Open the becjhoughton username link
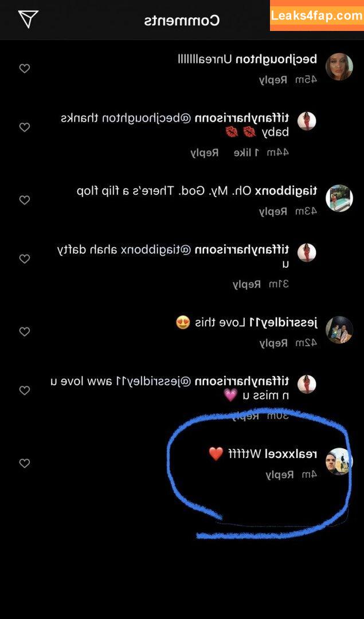364x619 pixels. [x=276, y=60]
